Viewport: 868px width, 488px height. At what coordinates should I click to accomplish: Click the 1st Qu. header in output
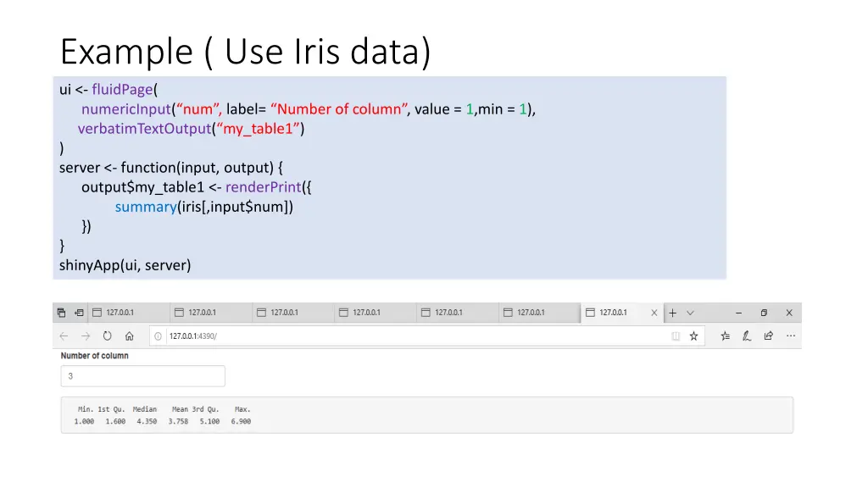[111, 409]
